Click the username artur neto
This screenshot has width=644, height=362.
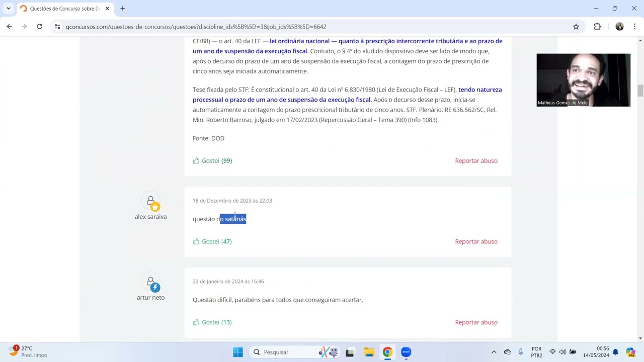(x=150, y=298)
